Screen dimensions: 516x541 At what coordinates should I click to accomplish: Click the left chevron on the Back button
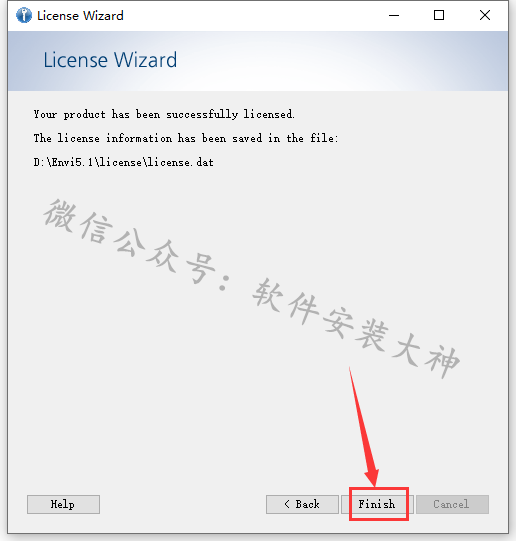pyautogui.click(x=287, y=504)
